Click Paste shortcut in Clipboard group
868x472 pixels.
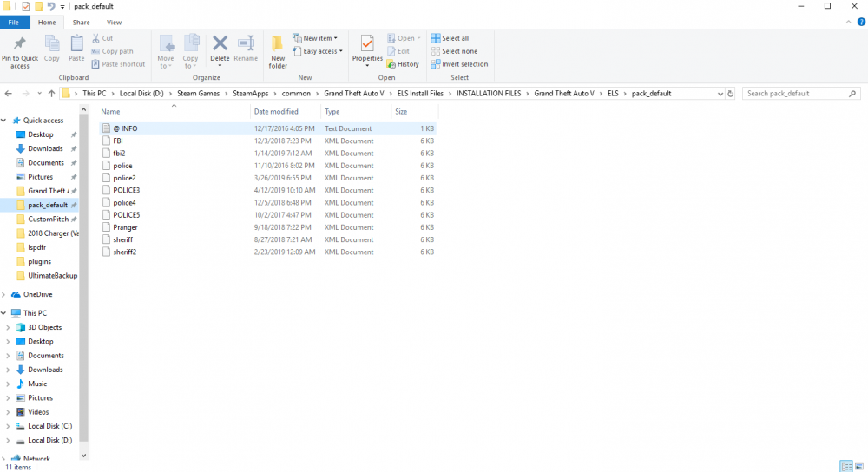click(118, 64)
